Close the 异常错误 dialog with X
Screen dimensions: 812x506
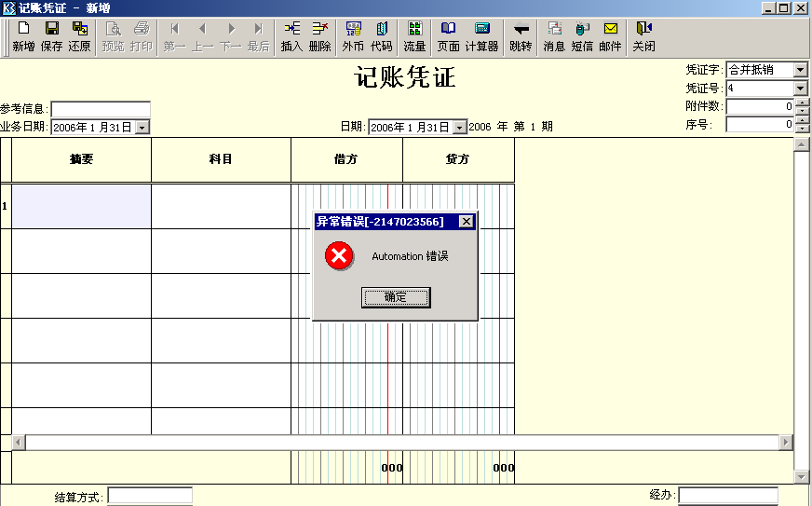tap(466, 221)
